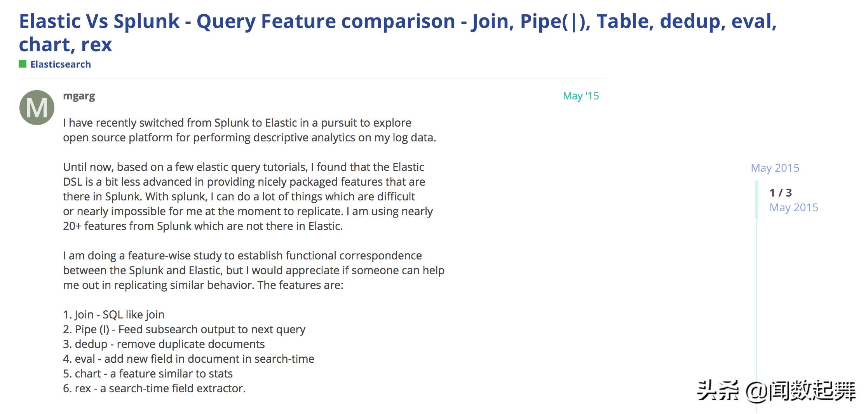Click the timeline scroller handle bar
The width and height of the screenshot is (868, 414).
pos(756,200)
